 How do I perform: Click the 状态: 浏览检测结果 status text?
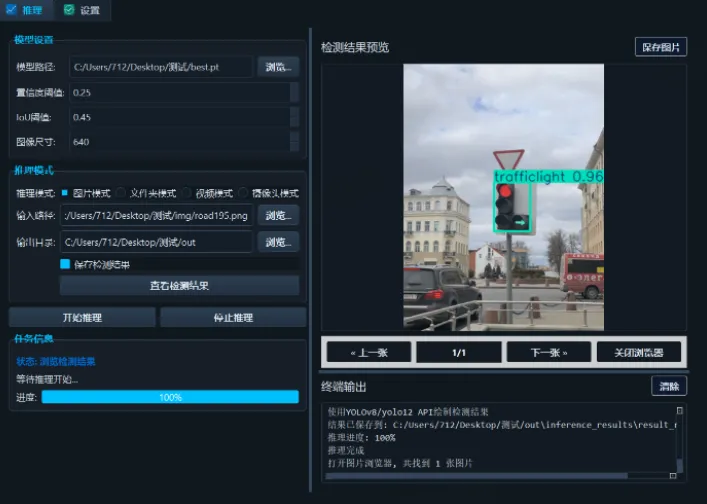55,361
